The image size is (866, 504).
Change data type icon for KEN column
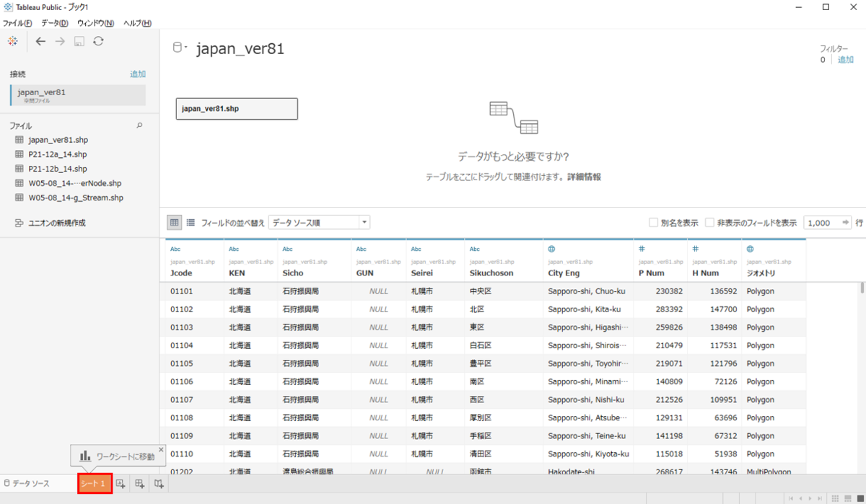click(234, 249)
